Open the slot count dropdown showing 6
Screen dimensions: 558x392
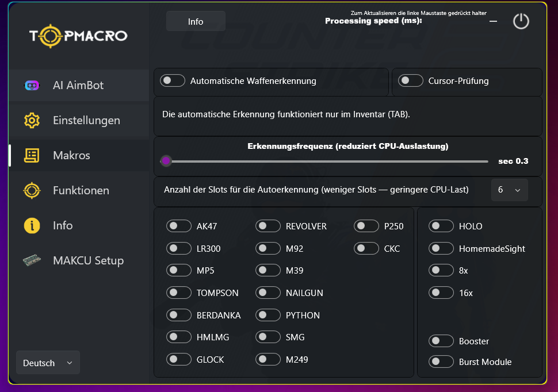tap(509, 190)
